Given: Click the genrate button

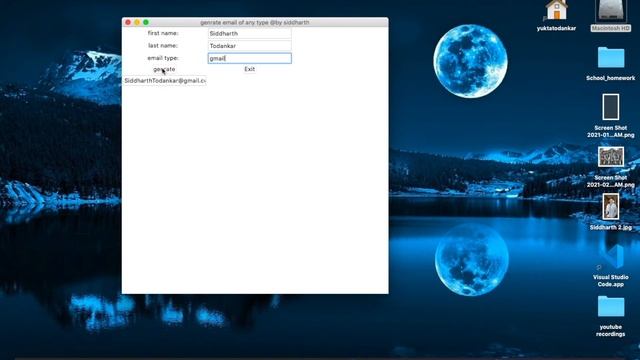Looking at the screenshot, I should [x=164, y=69].
